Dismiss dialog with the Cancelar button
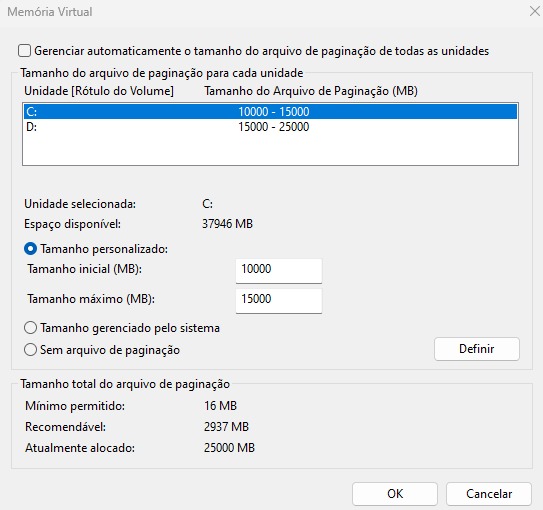This screenshot has width=543, height=510. pyautogui.click(x=489, y=494)
